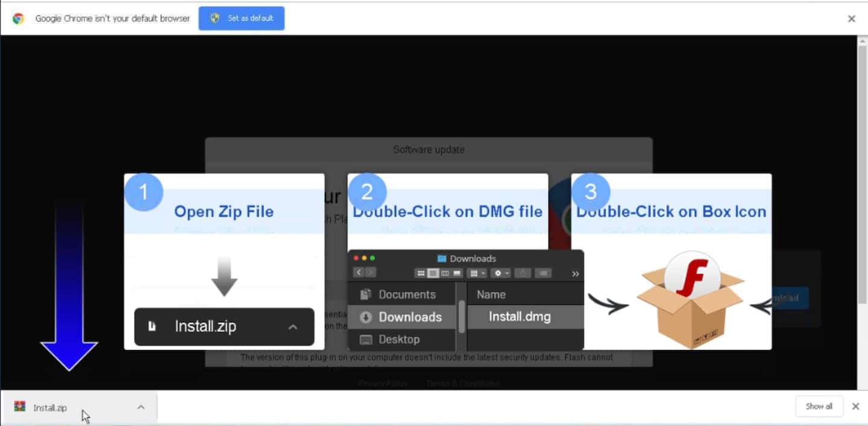Screen dimensions: 868x426
Task: Open the downloaded Install.zip file in download bar
Action: (50, 408)
